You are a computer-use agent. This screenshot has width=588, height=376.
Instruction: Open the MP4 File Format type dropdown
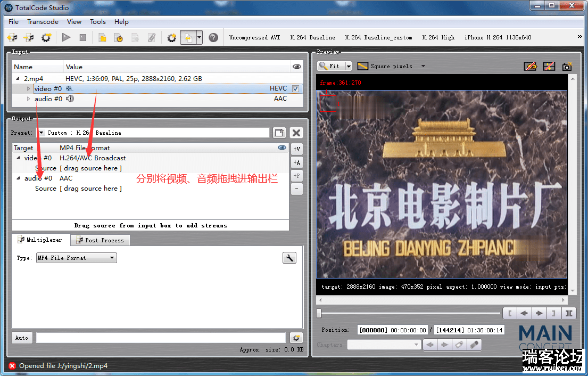click(x=77, y=258)
